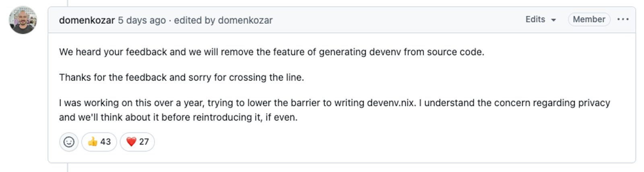Open the domenkozar author username link
This screenshot has width=644, height=172.
pyautogui.click(x=87, y=20)
